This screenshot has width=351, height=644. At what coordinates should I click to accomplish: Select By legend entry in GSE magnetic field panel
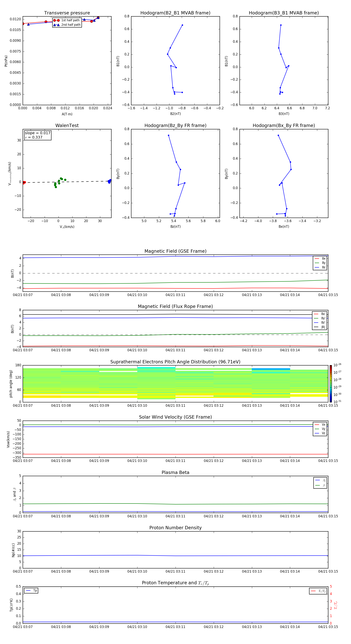[320, 263]
